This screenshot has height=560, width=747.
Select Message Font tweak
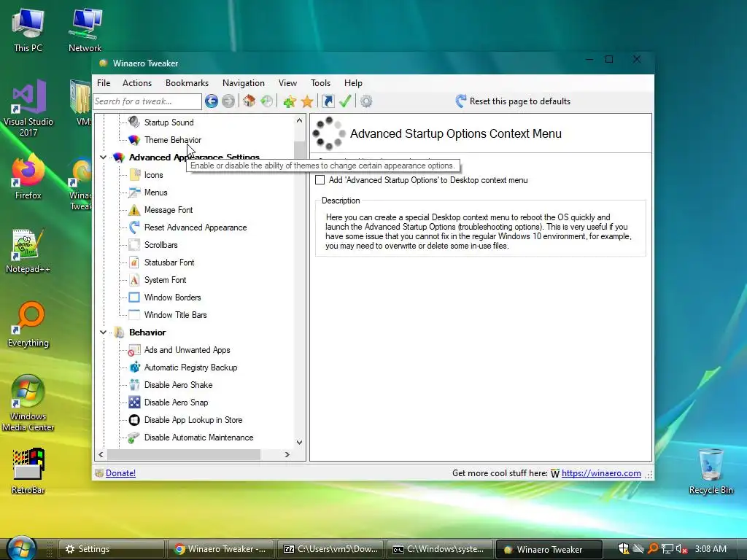[x=169, y=210]
